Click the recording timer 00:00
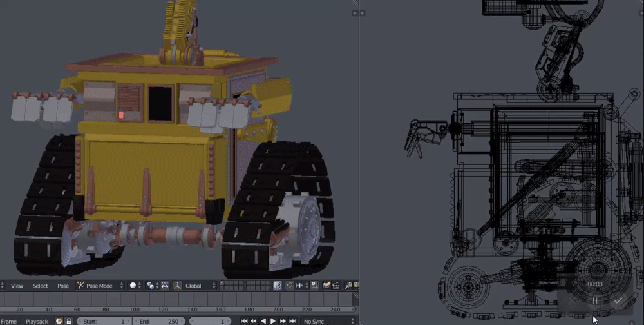644x325 pixels. point(595,284)
